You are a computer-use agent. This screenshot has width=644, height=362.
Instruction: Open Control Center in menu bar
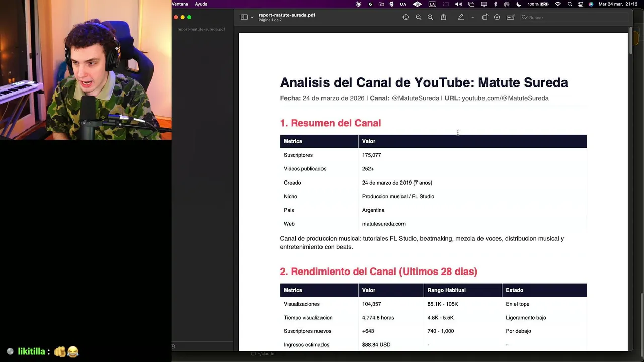tap(581, 4)
